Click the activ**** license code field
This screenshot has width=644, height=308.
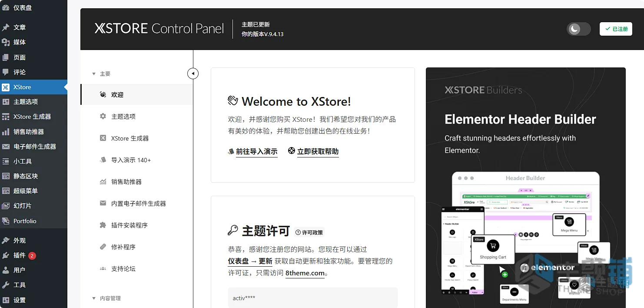313,298
